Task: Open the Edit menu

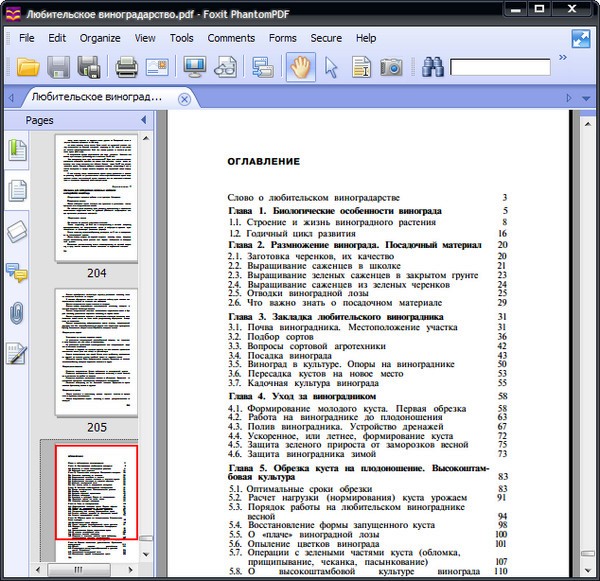Action: point(57,38)
